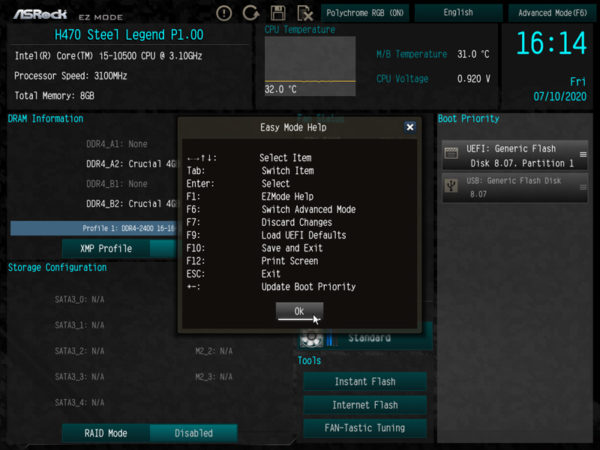Click the floppy disk Save and Exit icon
Viewport: 600px width, 450px height.
coord(278,13)
